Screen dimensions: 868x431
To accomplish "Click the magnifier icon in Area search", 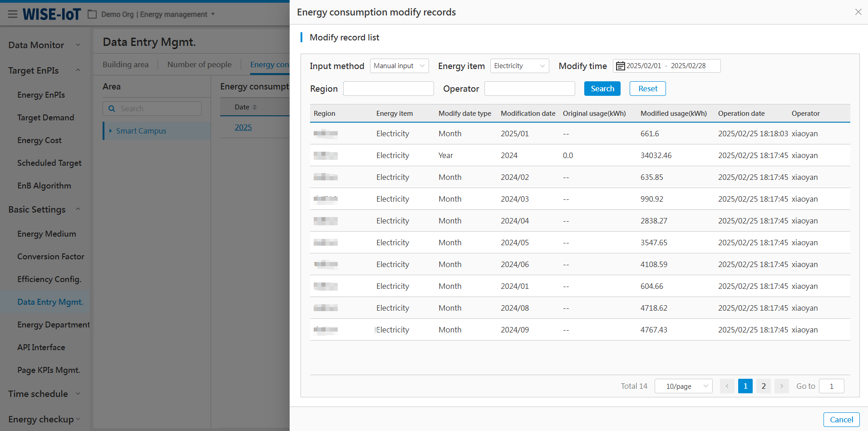I will point(112,109).
